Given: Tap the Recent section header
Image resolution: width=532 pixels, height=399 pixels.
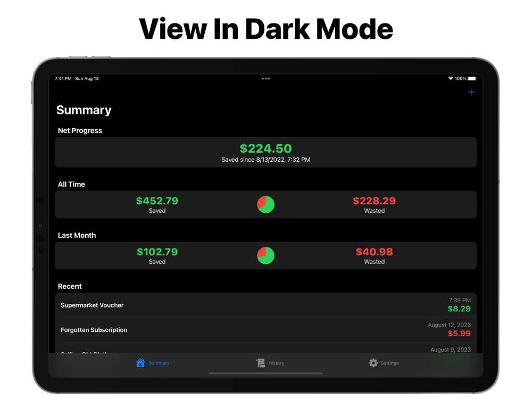Looking at the screenshot, I should (x=70, y=286).
